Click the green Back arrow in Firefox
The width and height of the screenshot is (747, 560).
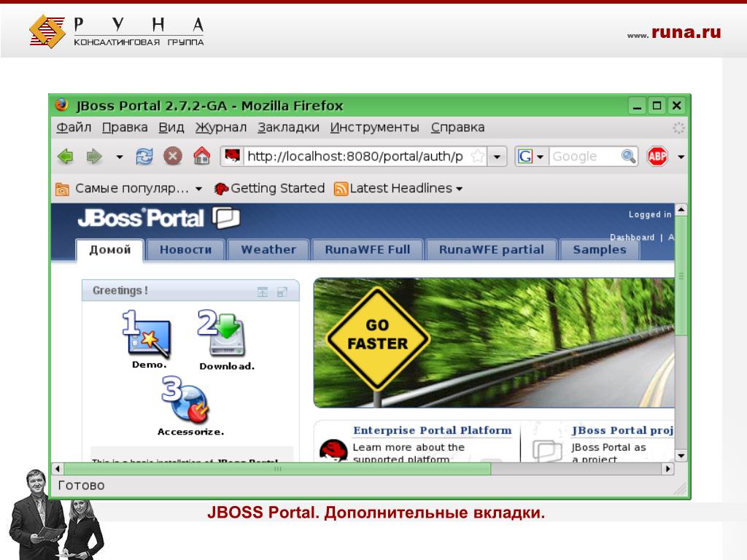(x=65, y=156)
